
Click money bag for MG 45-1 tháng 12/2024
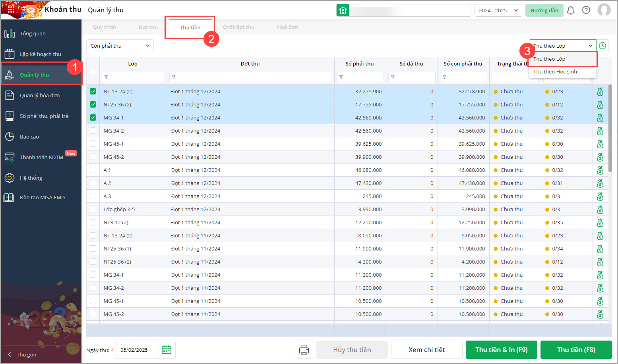click(x=600, y=144)
